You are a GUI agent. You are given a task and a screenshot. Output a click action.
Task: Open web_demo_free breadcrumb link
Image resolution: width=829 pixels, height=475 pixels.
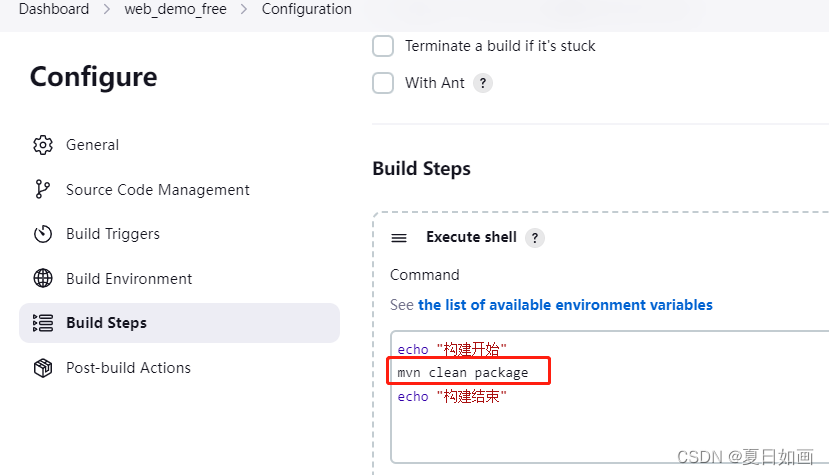click(175, 9)
